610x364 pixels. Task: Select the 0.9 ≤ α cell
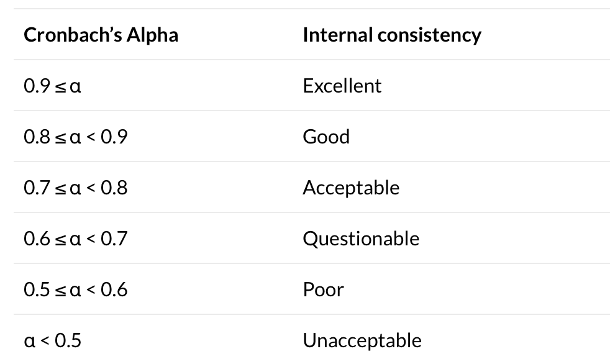tap(53, 86)
